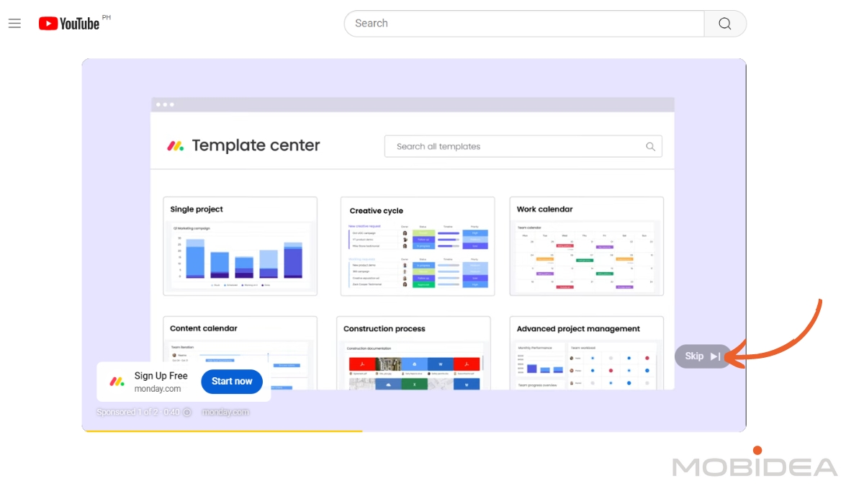Open the Construction process template card
The width and height of the screenshot is (864, 504).
[x=413, y=353]
